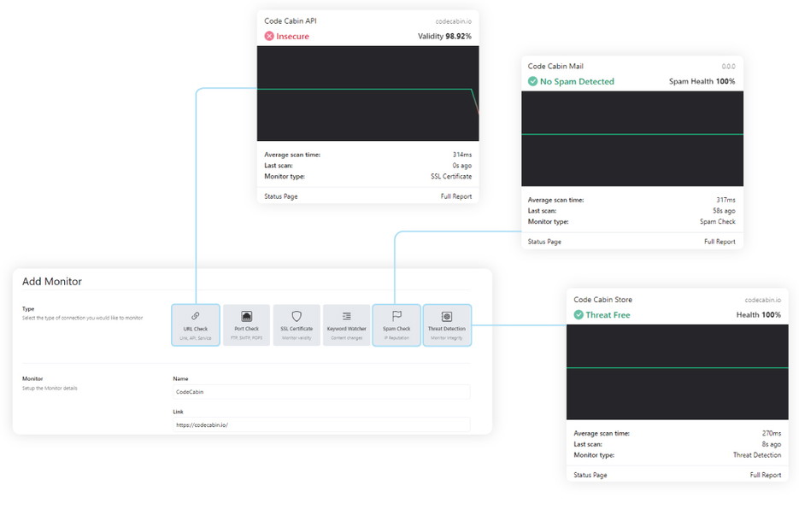
Task: View Status Page of Code Cabin API
Action: (275, 196)
